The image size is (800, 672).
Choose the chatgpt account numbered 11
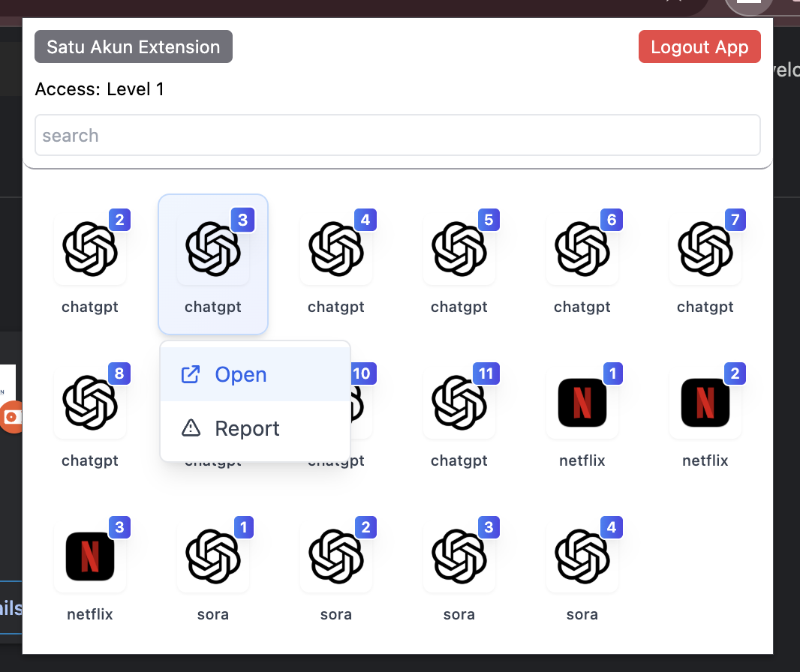click(459, 418)
